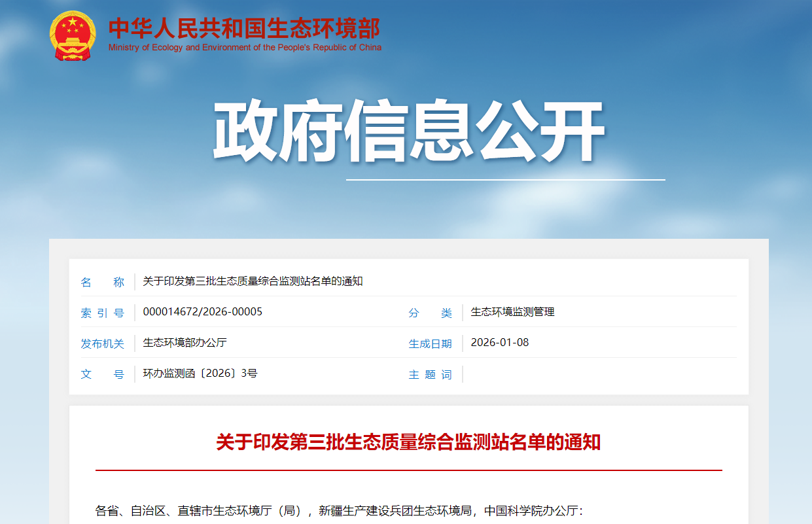The height and width of the screenshot is (524, 812).
Task: Click document number 环办监测函〔2026〕3号
Action: (x=200, y=374)
